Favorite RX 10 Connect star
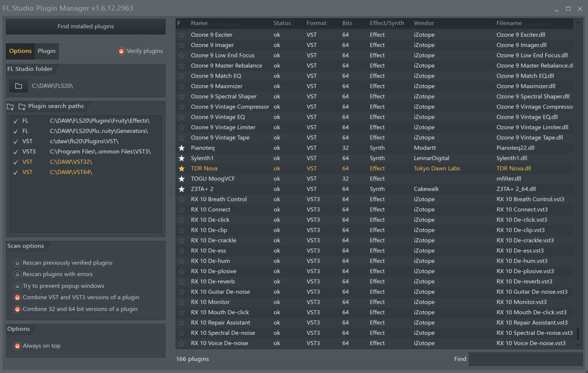The width and height of the screenshot is (588, 373). [x=182, y=210]
